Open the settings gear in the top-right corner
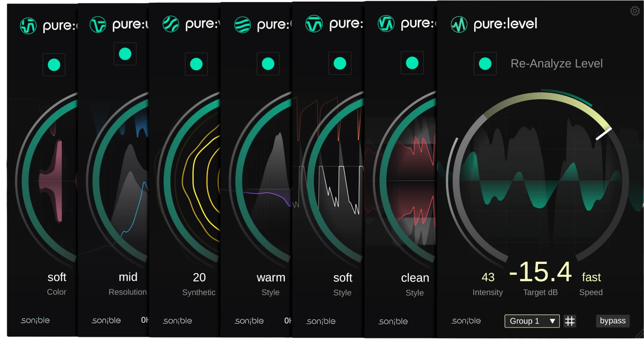The height and width of the screenshot is (345, 644). [x=635, y=11]
